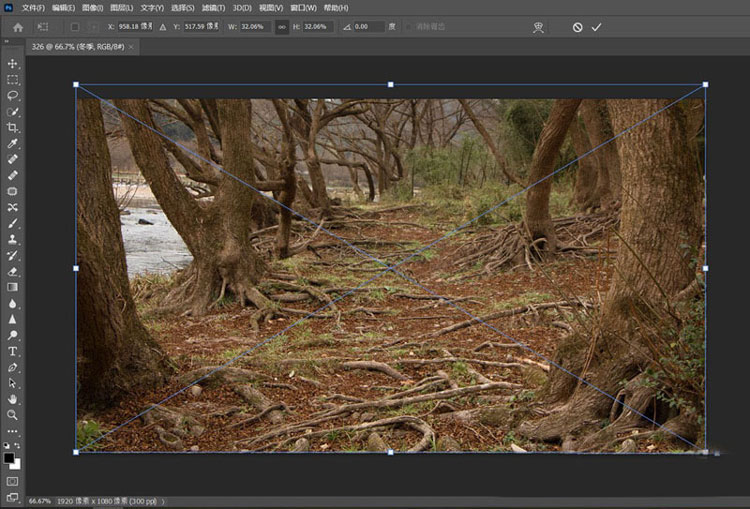The width and height of the screenshot is (750, 509).
Task: Open the 图像(I) menu
Action: click(92, 8)
